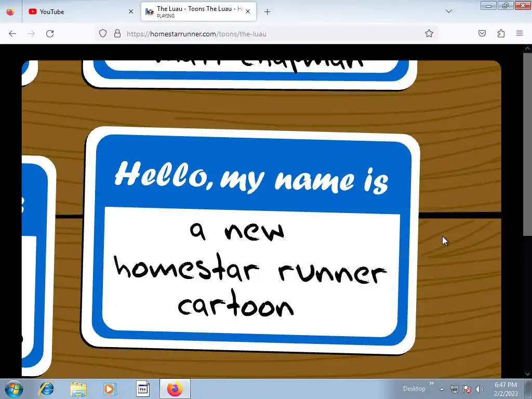
Task: Open a new browser tab
Action: pyautogui.click(x=268, y=12)
